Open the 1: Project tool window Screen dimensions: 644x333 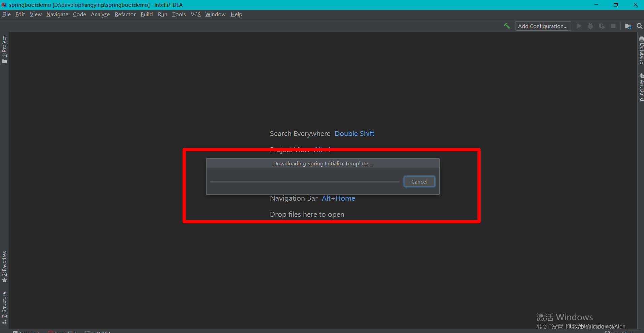click(x=4, y=50)
